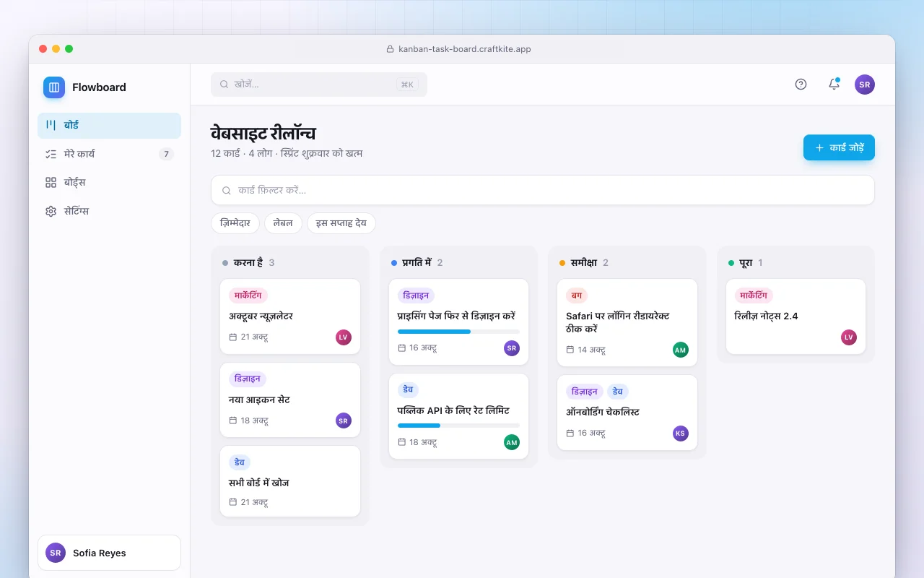Click डेव label on ऑनबोर्डिंग चेकलिस्ट card
This screenshot has height=578, width=924.
618,392
